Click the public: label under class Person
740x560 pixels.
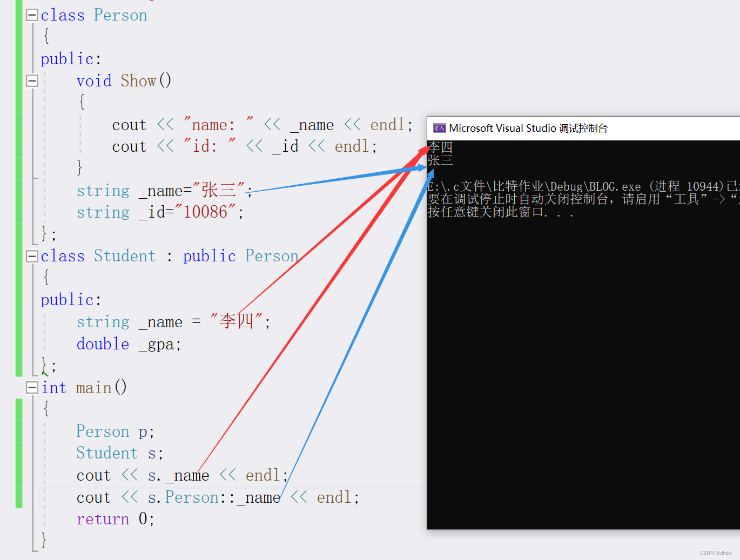coord(71,59)
